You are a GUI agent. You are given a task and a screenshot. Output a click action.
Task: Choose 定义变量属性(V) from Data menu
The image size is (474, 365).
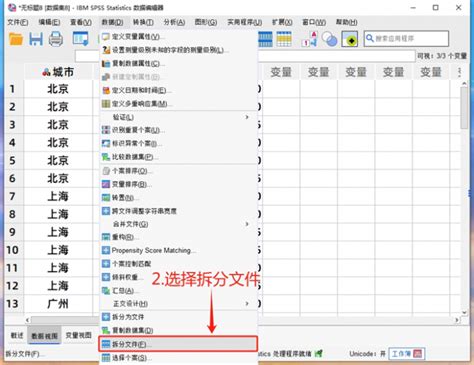(x=179, y=37)
